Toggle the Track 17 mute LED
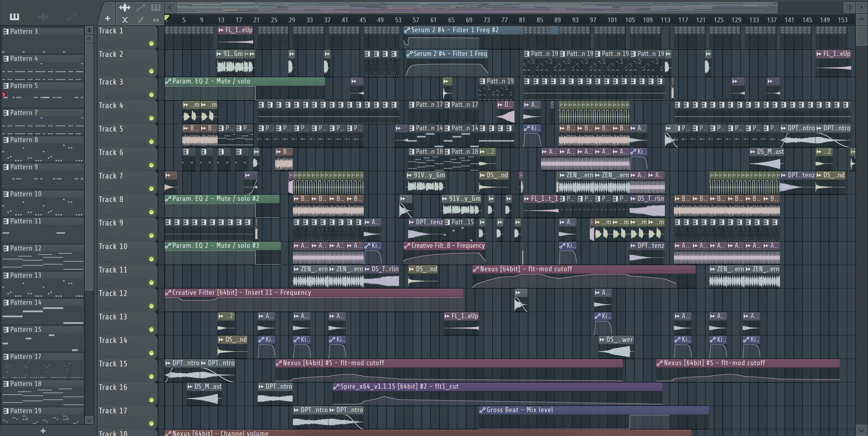 tap(151, 424)
